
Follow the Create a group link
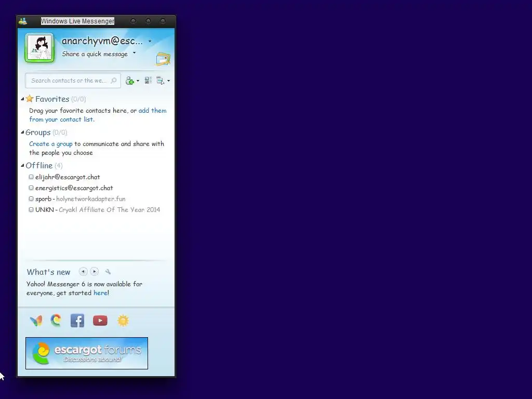(x=50, y=144)
